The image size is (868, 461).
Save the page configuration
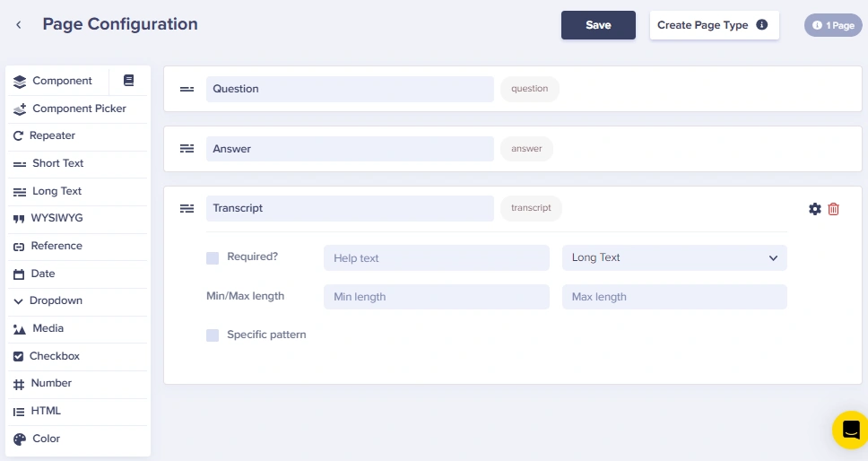point(598,25)
